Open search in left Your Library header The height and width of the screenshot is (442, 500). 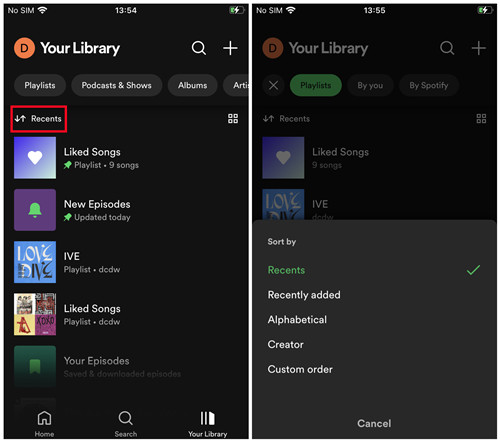pos(199,48)
